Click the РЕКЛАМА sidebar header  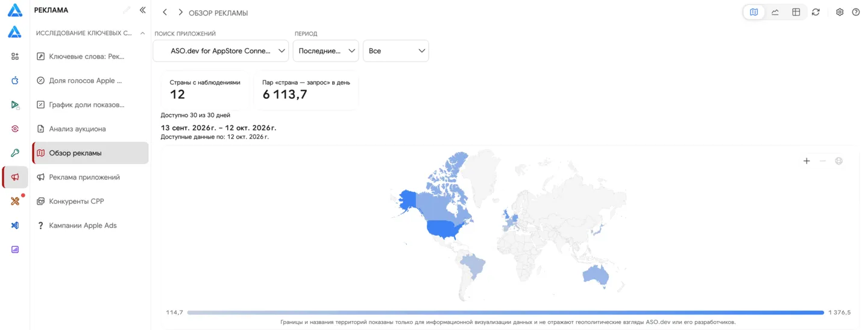pyautogui.click(x=51, y=10)
